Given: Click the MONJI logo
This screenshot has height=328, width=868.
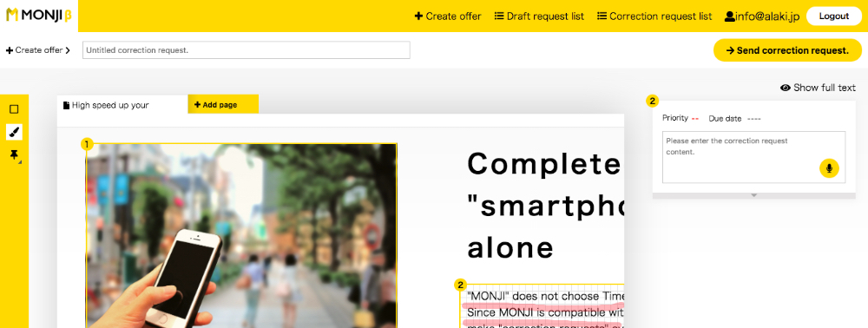Looking at the screenshot, I should (x=39, y=16).
